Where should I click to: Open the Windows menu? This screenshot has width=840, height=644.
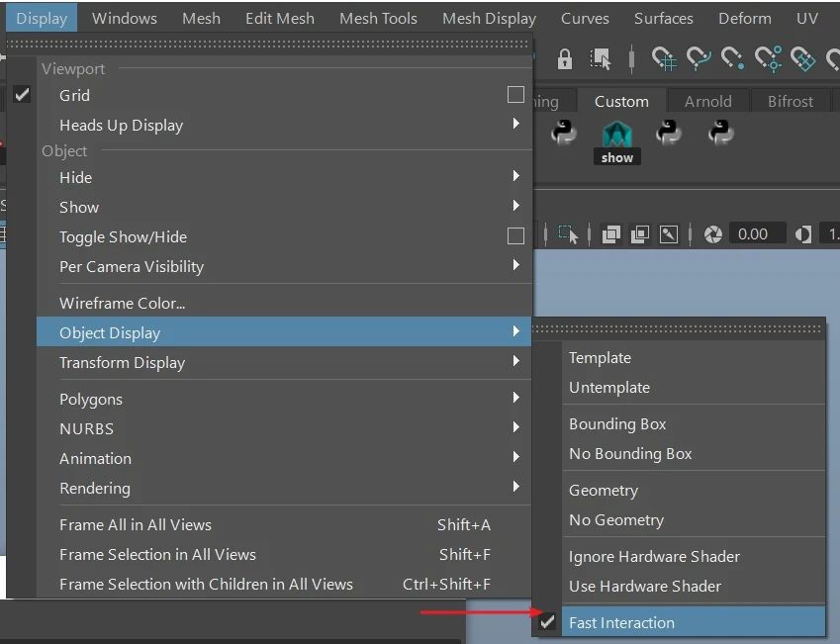[x=125, y=18]
